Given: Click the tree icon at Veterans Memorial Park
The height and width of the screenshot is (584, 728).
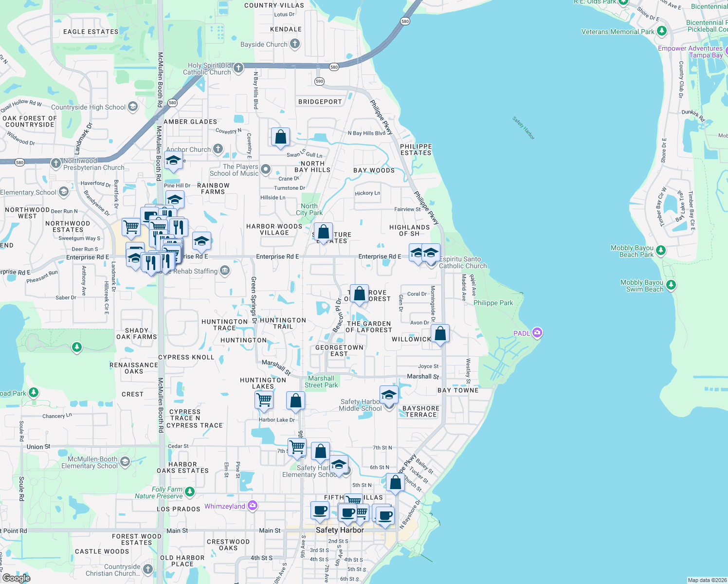Looking at the screenshot, I should pos(661,30).
